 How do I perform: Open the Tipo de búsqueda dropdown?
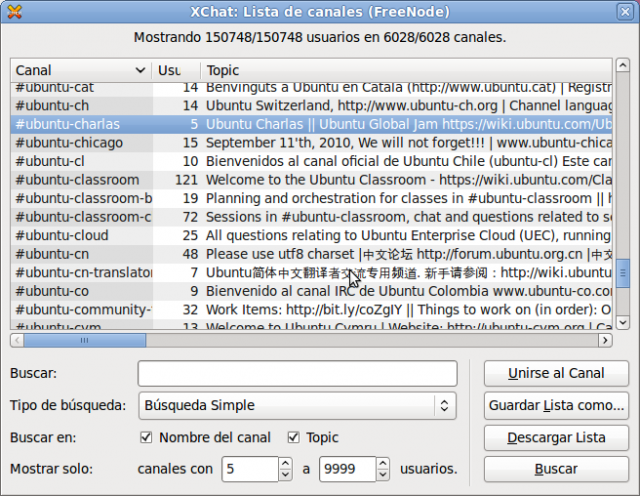[x=298, y=405]
